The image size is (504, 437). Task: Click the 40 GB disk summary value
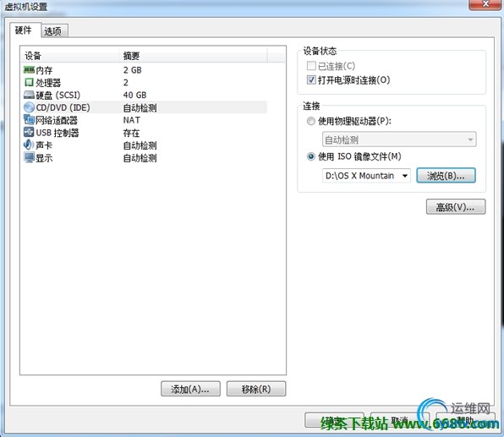pos(134,96)
